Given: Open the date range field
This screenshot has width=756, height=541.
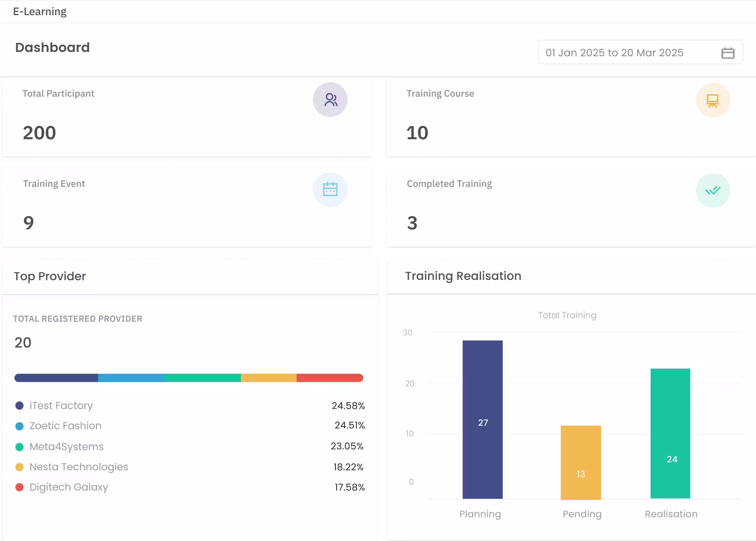Looking at the screenshot, I should coord(640,52).
